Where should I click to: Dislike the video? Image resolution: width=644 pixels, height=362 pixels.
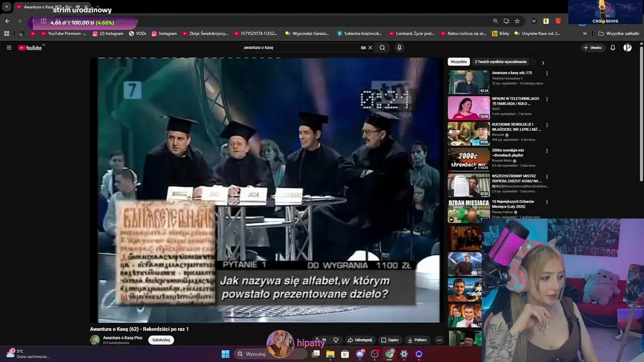(x=336, y=340)
